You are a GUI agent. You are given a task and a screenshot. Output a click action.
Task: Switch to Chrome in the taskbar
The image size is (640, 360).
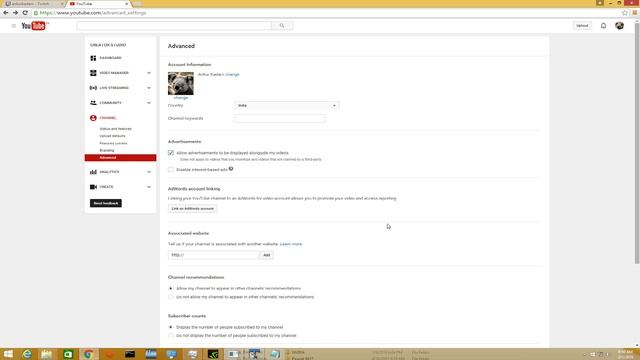click(88, 354)
